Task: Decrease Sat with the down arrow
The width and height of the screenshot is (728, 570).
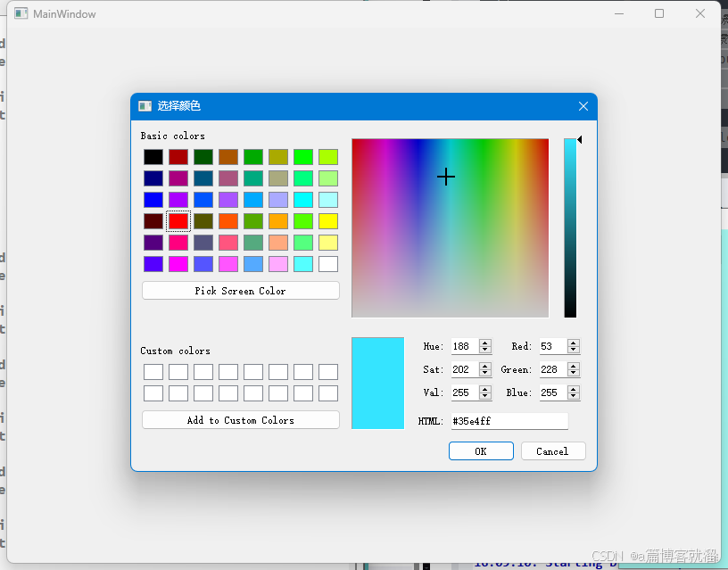Action: click(x=485, y=373)
